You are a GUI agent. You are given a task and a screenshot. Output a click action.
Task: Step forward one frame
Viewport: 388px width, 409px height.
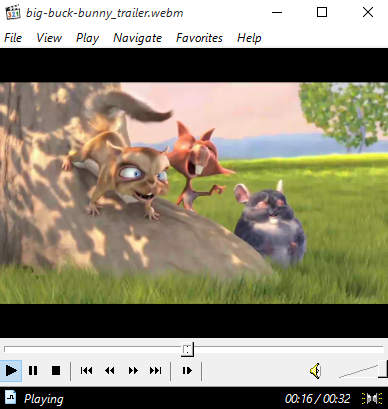187,371
